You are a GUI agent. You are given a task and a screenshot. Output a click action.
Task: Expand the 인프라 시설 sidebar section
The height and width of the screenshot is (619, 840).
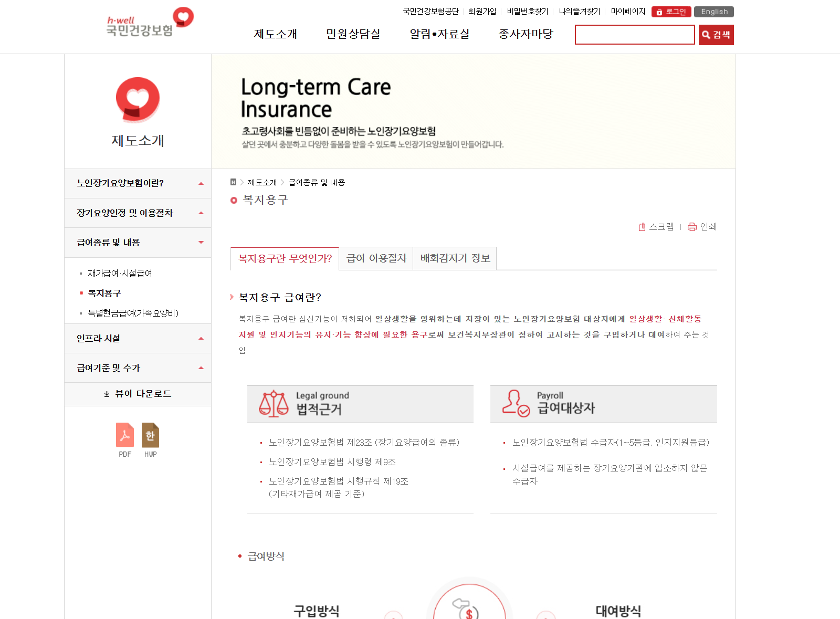click(x=138, y=338)
